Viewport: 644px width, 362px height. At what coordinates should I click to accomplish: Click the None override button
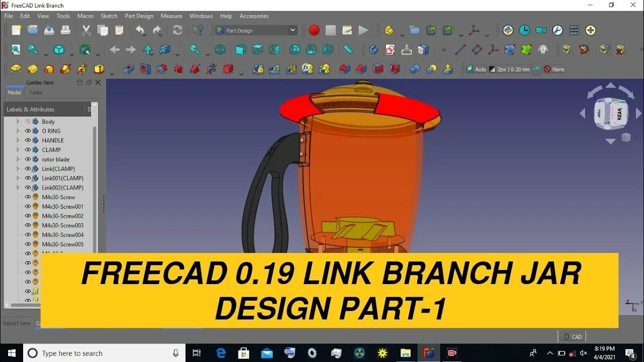[x=554, y=69]
